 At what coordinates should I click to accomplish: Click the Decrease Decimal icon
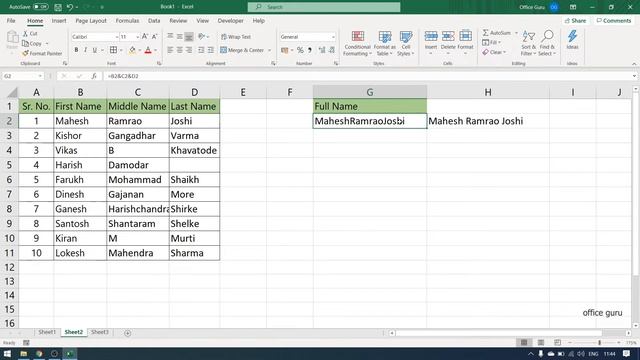[332, 50]
